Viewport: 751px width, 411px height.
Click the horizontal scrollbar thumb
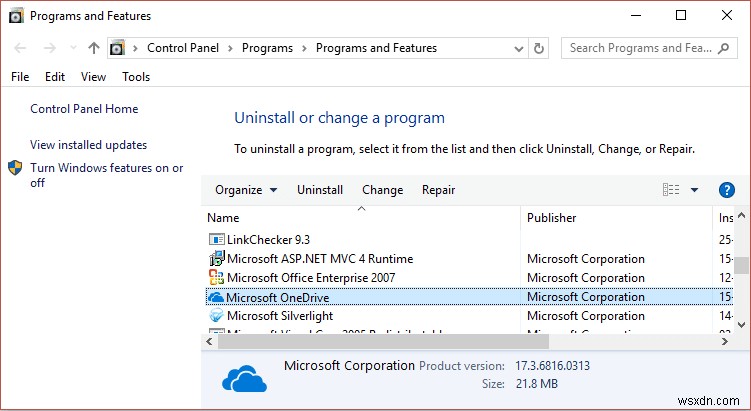(384, 342)
